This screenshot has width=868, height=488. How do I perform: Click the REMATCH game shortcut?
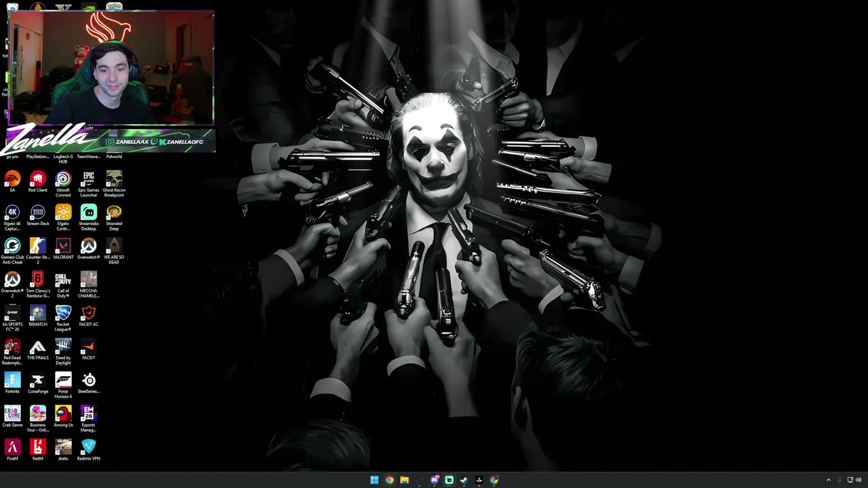point(38,316)
